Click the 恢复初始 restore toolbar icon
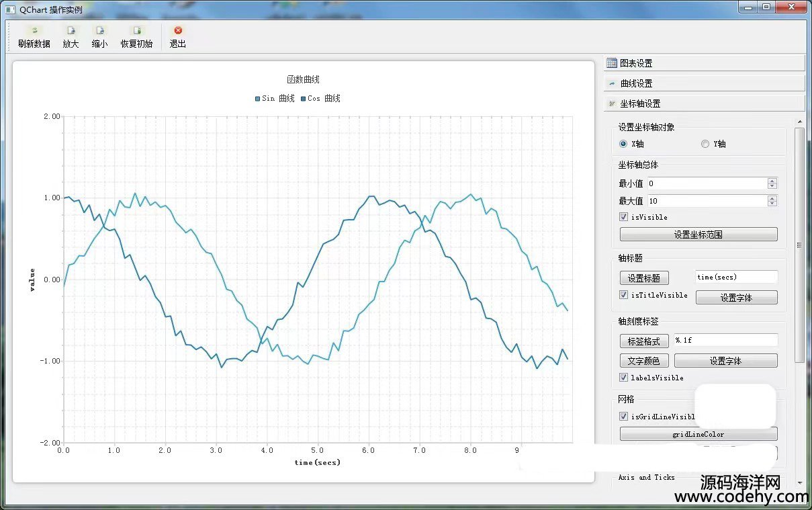812x510 pixels. pos(136,30)
